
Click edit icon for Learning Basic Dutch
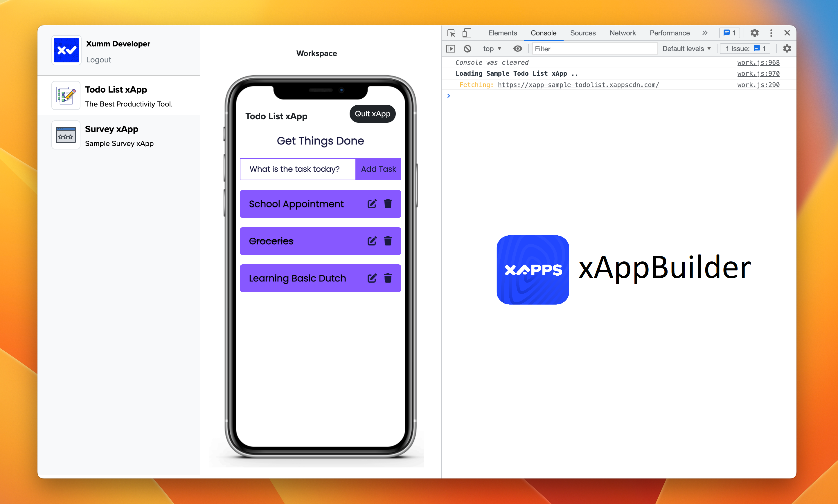[372, 278]
